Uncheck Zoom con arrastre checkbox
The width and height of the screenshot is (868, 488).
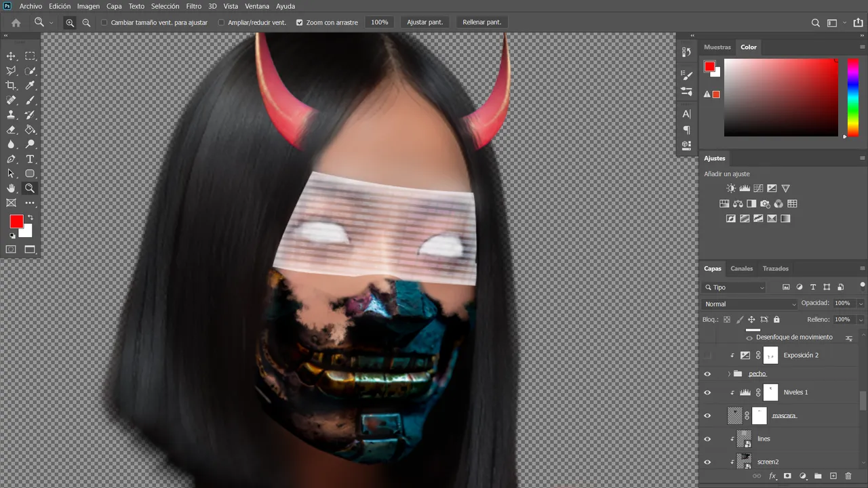[300, 22]
